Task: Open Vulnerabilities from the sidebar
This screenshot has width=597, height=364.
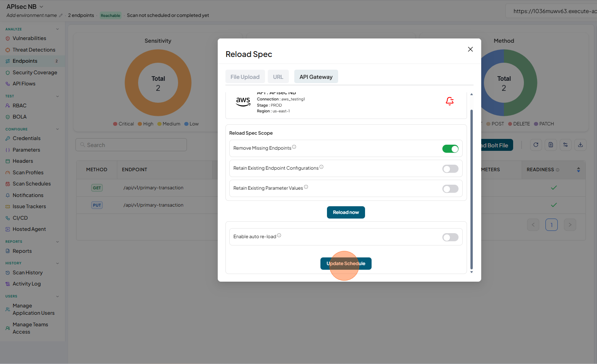Action: [x=29, y=38]
